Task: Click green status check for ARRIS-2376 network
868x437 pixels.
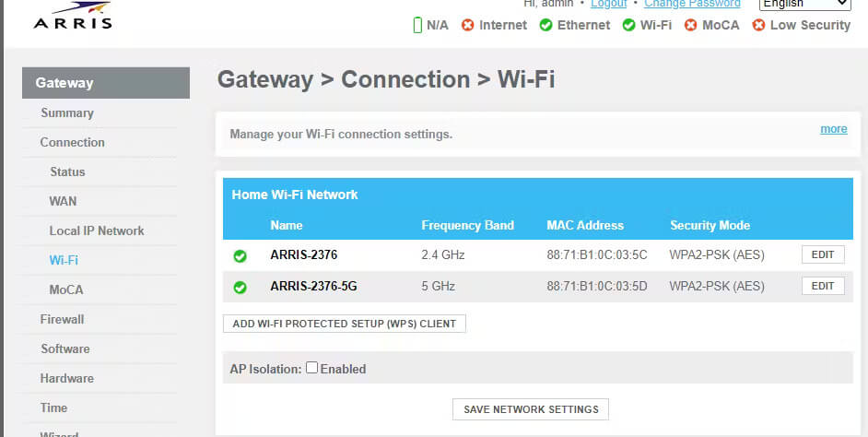Action: point(240,255)
